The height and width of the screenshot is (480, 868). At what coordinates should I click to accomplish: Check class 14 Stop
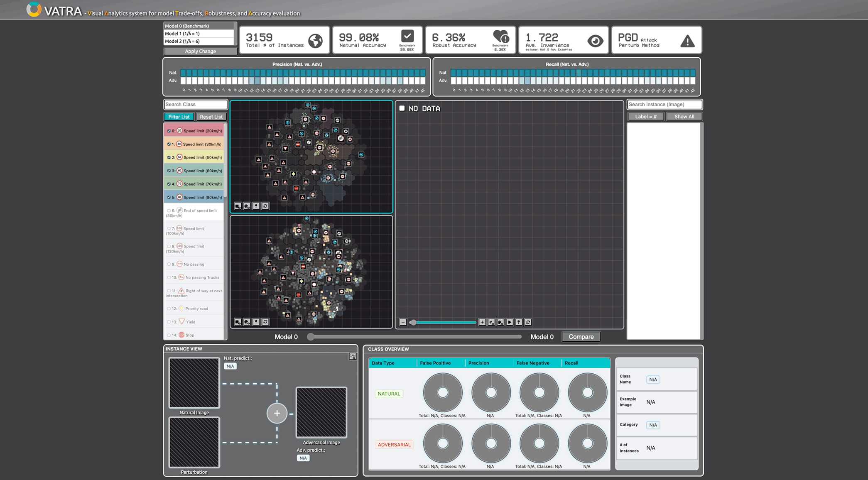tap(169, 335)
